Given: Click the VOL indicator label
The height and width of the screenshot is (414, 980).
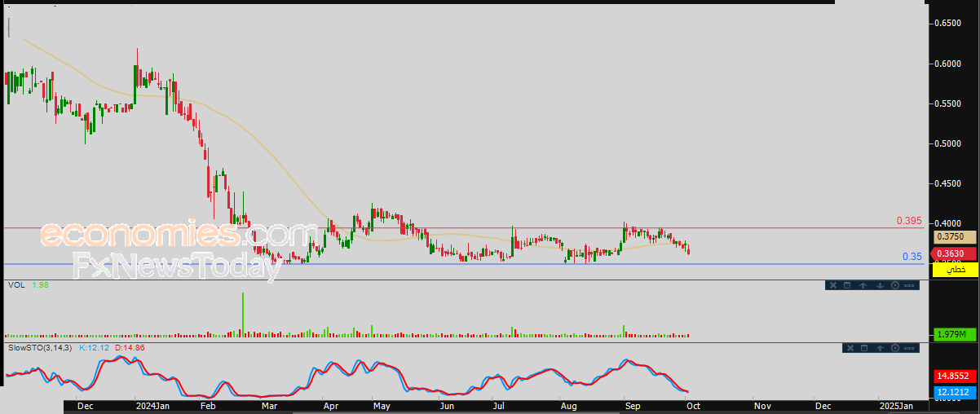Looking at the screenshot, I should click(x=15, y=284).
